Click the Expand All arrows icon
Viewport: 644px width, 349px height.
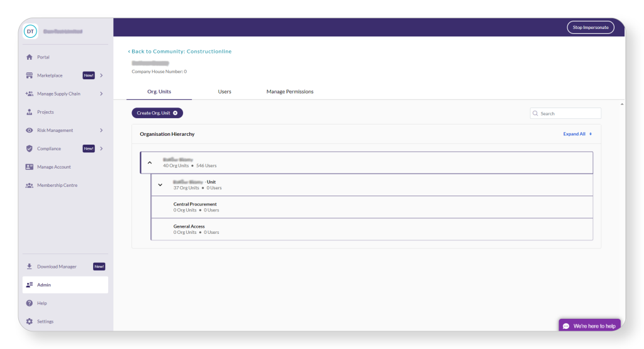[x=591, y=134]
